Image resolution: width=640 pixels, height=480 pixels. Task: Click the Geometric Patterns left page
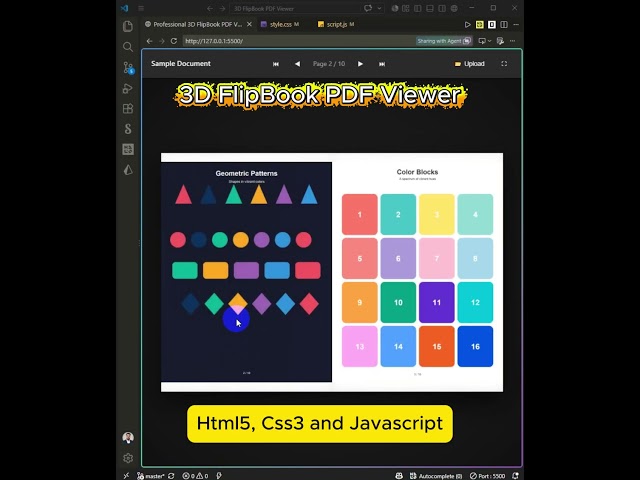point(247,272)
